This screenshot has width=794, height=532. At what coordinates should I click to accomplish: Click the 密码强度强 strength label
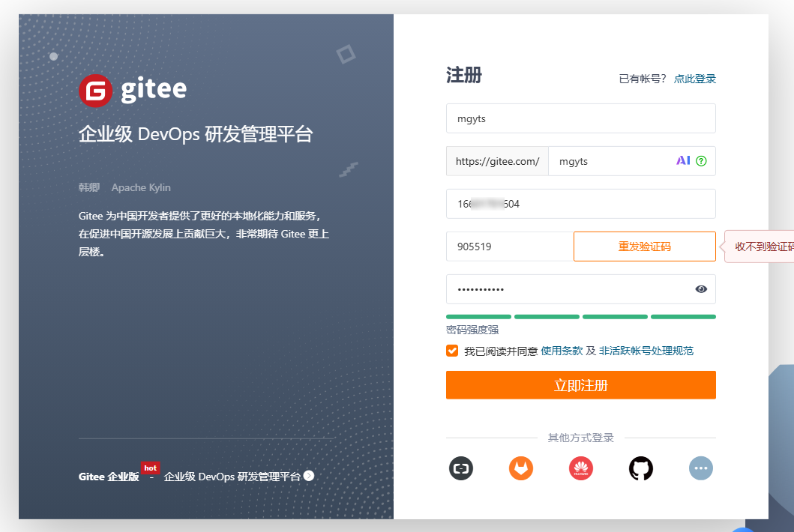pos(472,330)
